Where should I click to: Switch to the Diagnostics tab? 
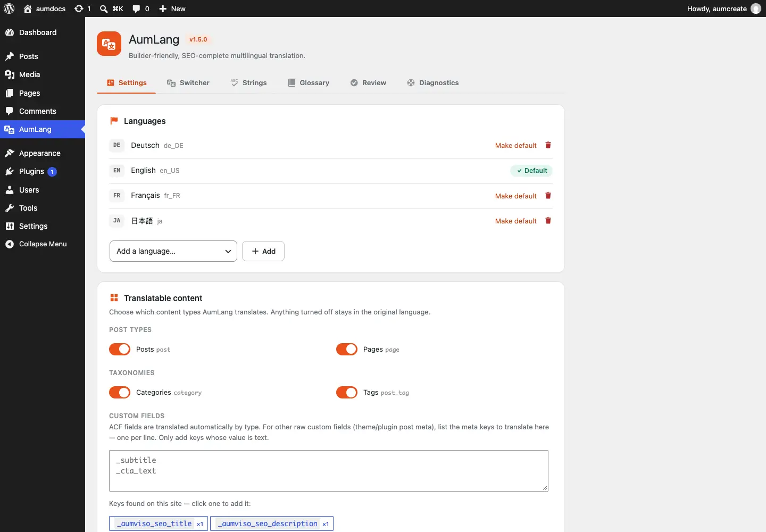click(x=433, y=83)
